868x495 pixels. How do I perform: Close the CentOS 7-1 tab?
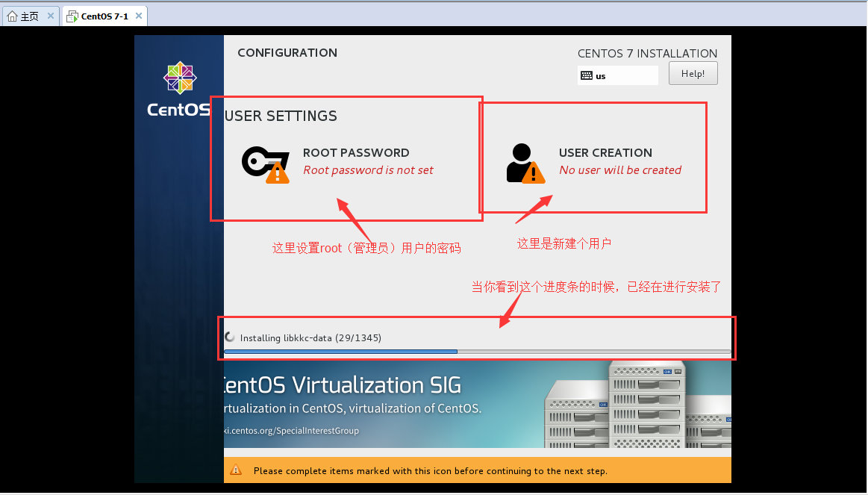[138, 16]
